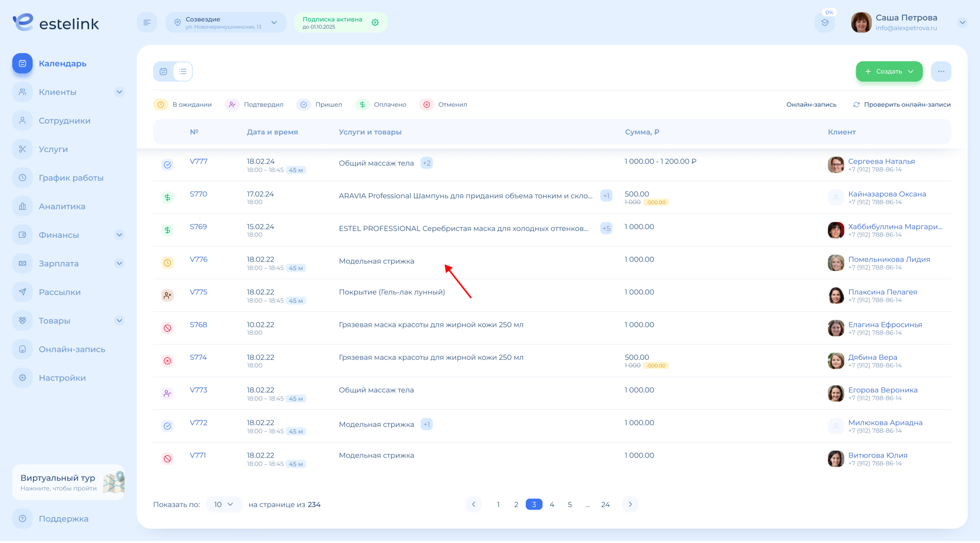Click cancelled status icon of S774
Viewport: 980px width, 543px height.
point(167,361)
